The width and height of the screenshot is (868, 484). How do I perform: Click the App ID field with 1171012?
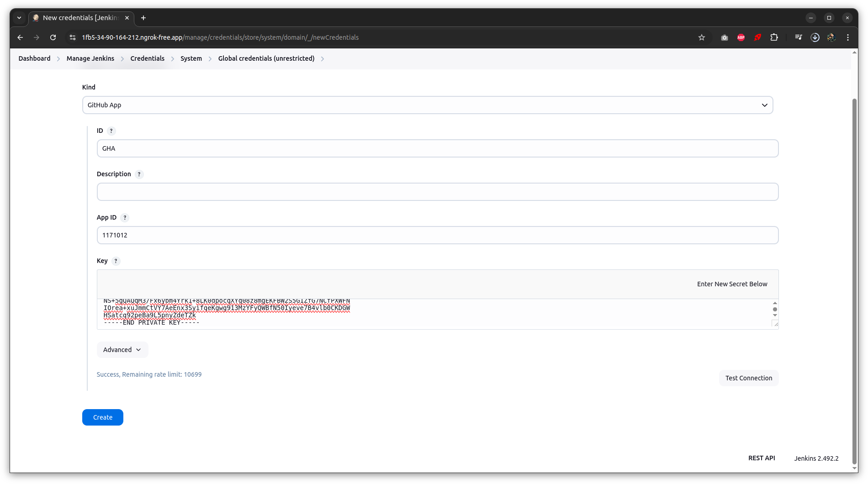[438, 235]
